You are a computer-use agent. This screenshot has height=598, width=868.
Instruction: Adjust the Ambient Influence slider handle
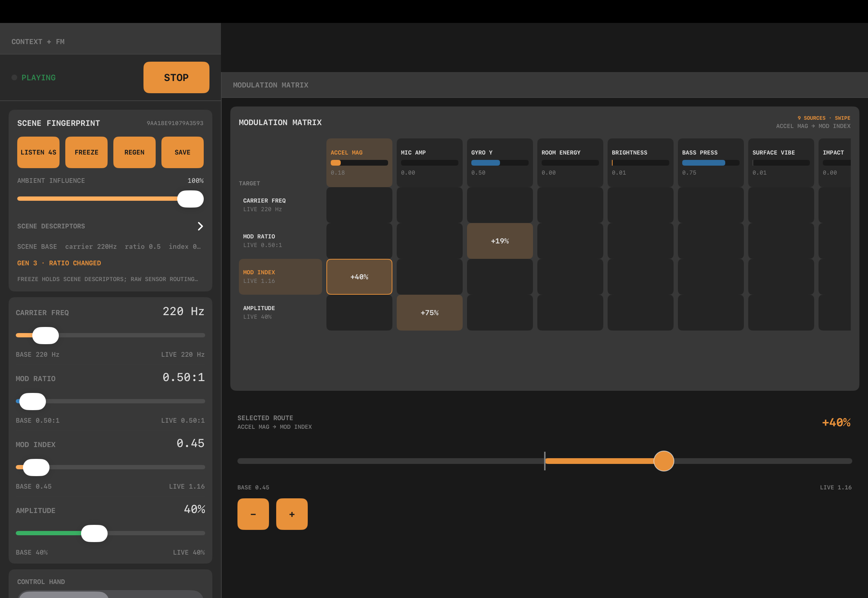click(190, 199)
